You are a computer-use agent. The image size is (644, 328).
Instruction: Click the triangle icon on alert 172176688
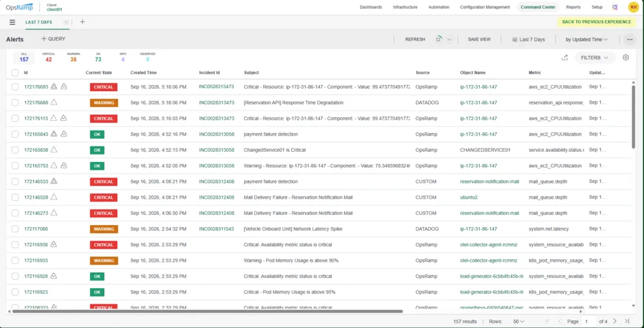53,102
